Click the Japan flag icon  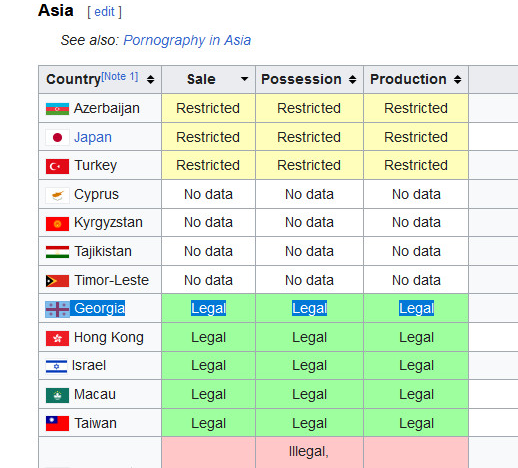tap(57, 137)
